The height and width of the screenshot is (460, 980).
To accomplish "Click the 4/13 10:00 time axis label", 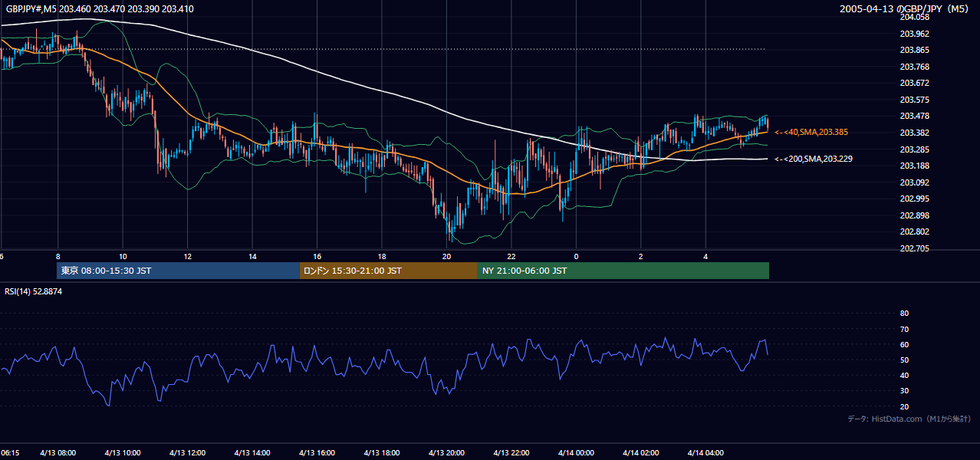I will (123, 453).
